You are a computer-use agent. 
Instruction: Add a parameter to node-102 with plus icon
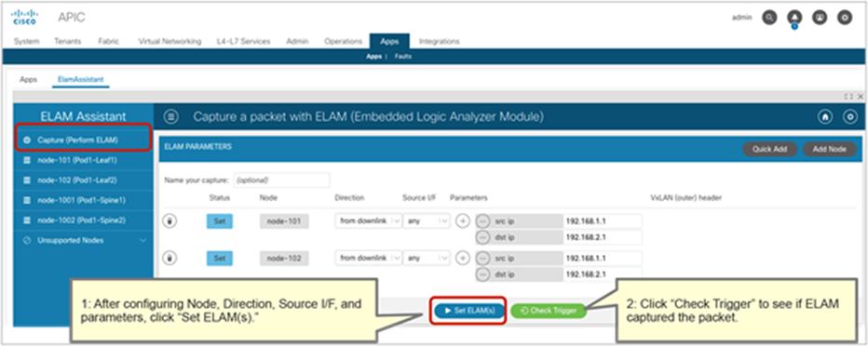coord(462,258)
